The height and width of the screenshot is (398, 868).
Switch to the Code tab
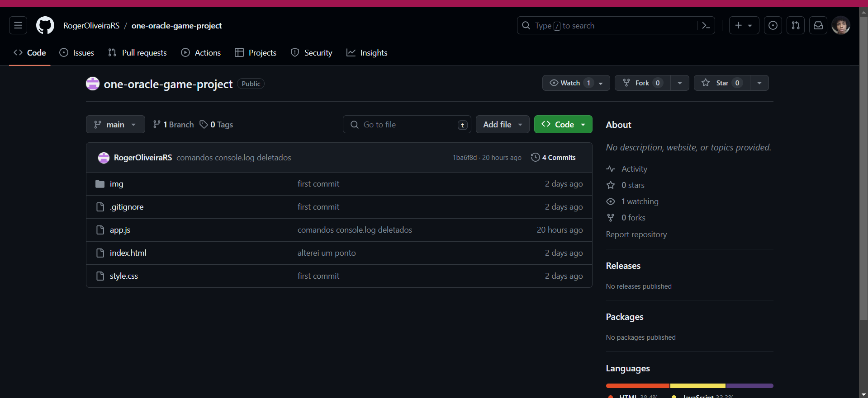coord(30,53)
